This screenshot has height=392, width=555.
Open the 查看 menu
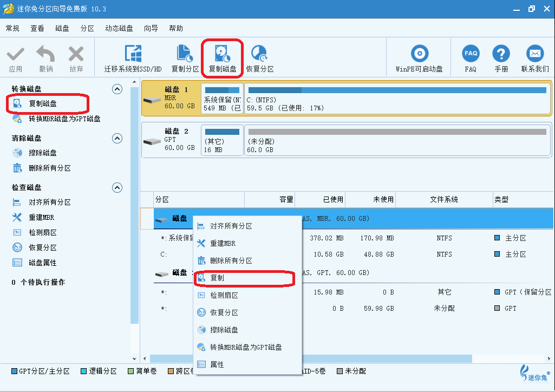[37, 28]
